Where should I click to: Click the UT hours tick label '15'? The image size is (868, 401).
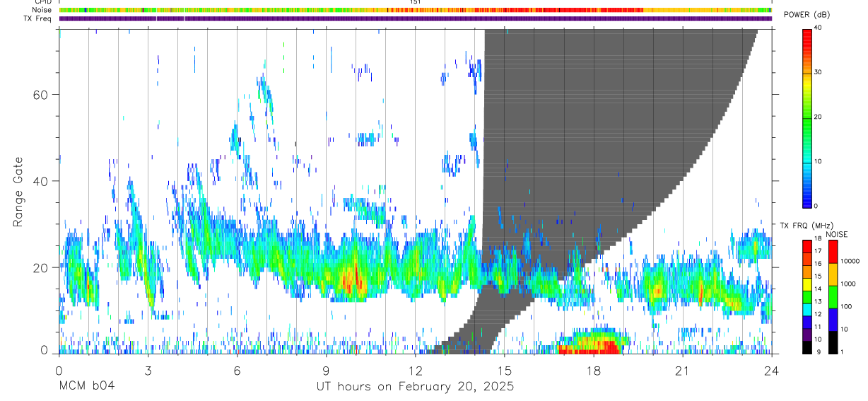505,370
